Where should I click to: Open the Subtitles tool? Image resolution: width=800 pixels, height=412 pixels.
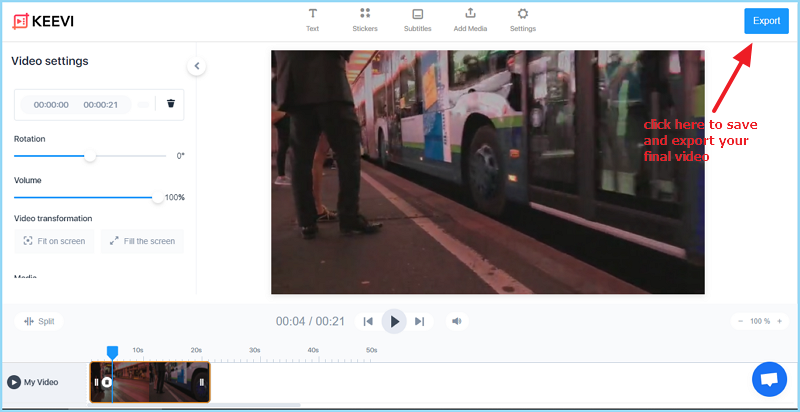pos(417,18)
